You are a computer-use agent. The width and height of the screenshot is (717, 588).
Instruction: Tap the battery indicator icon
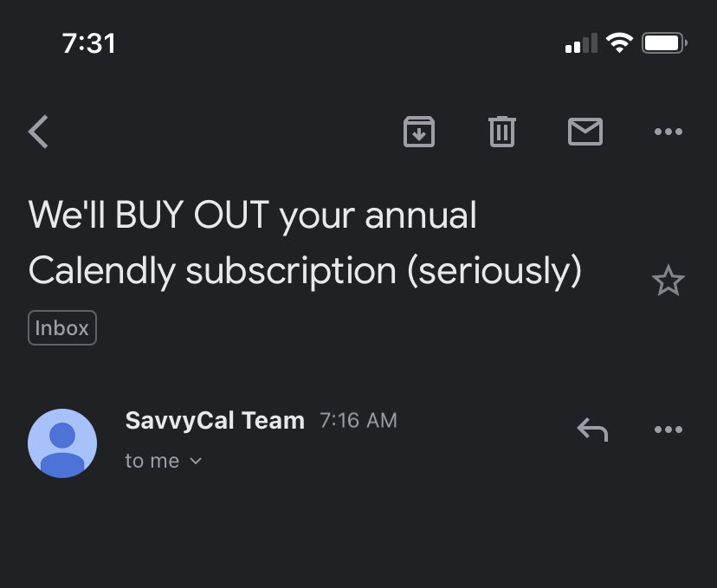pyautogui.click(x=665, y=43)
